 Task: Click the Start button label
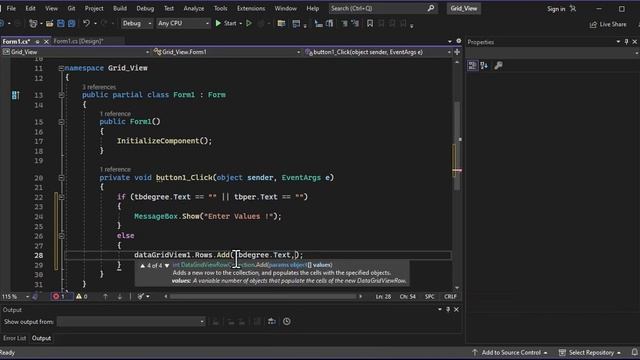(230, 24)
